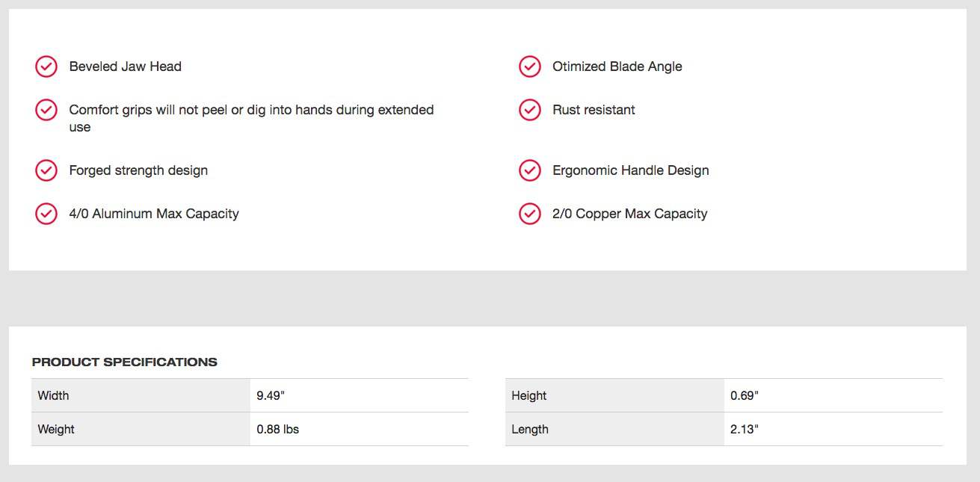Click the 2.13" length value
980x482 pixels.
(x=744, y=429)
